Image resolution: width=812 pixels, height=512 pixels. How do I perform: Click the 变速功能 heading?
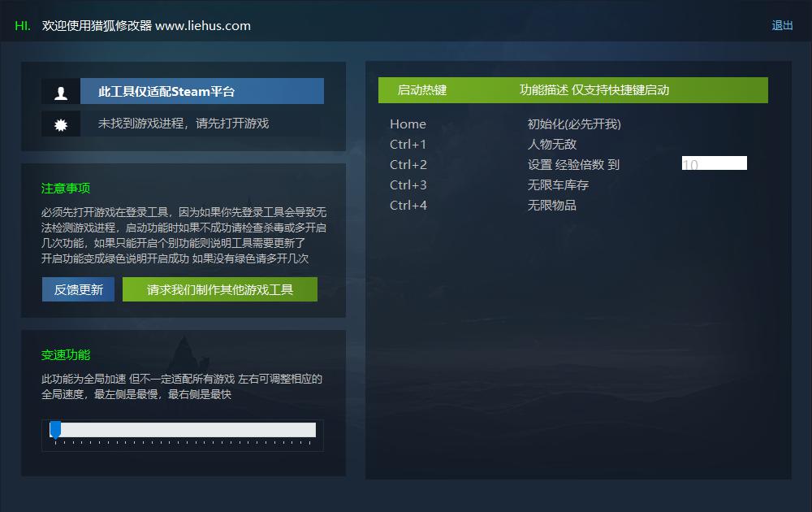66,355
